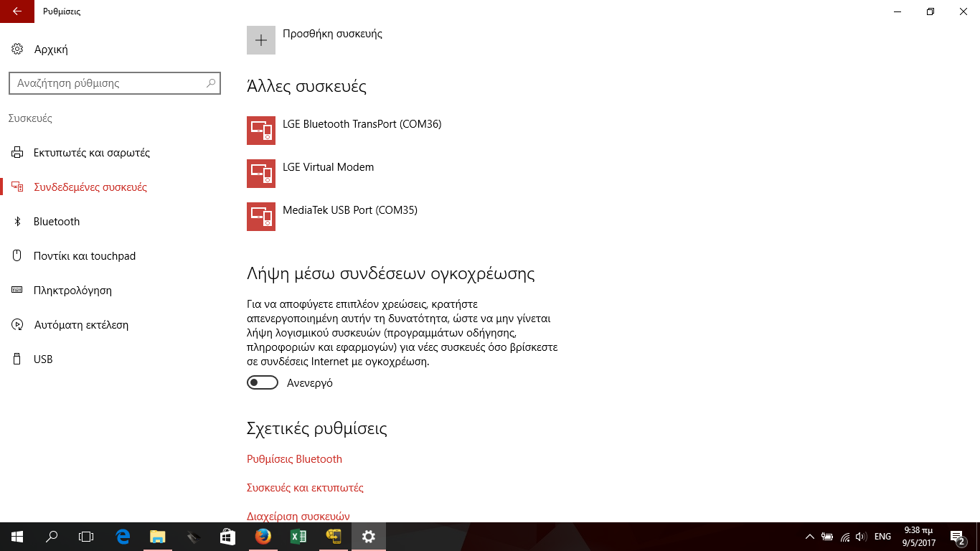Image resolution: width=980 pixels, height=551 pixels.
Task: Click the plus button Προσθήκη συσκευής
Action: pos(261,40)
